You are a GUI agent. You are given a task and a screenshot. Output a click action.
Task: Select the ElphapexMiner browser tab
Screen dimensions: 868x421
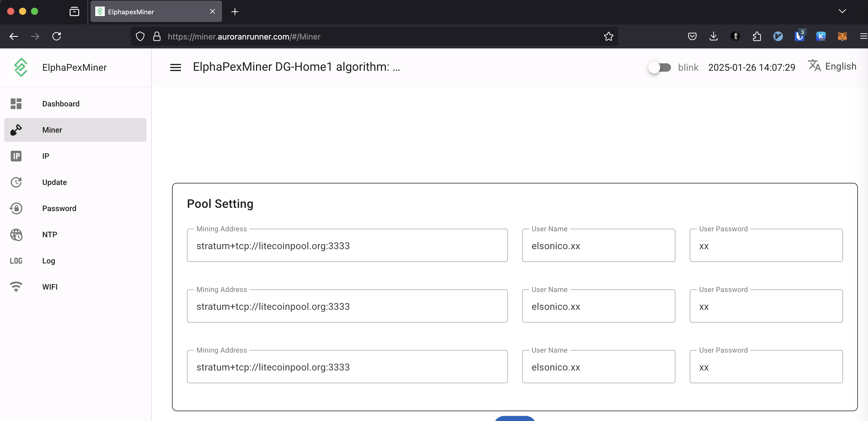tap(156, 12)
